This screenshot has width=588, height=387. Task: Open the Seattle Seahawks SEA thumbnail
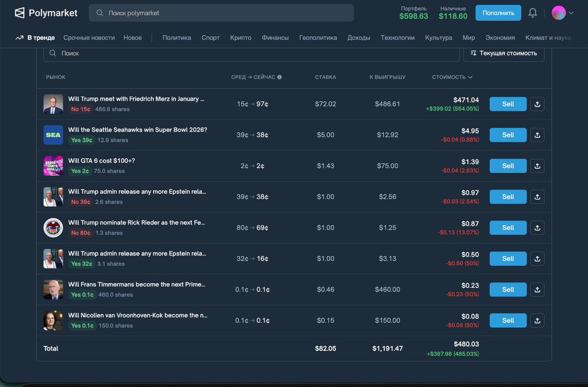tap(53, 135)
